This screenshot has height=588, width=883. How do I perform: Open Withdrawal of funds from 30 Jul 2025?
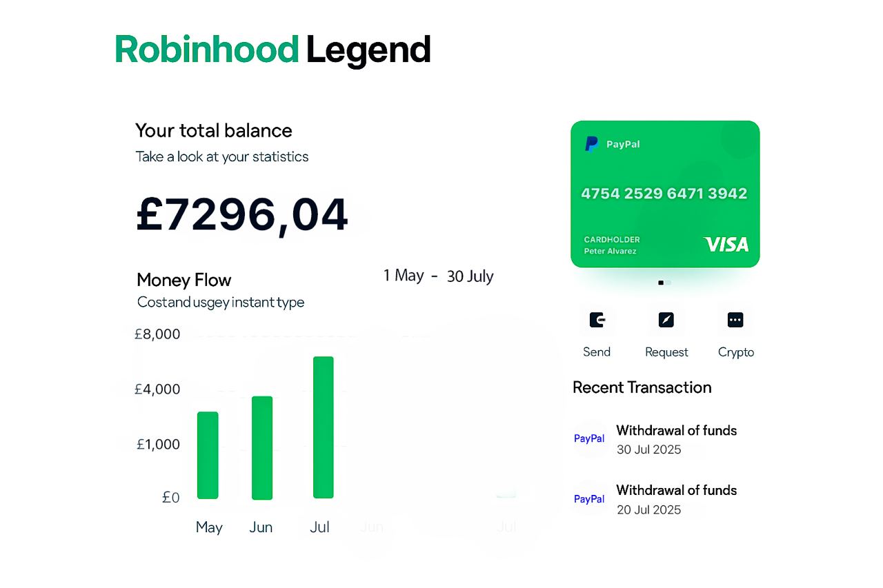(676, 431)
